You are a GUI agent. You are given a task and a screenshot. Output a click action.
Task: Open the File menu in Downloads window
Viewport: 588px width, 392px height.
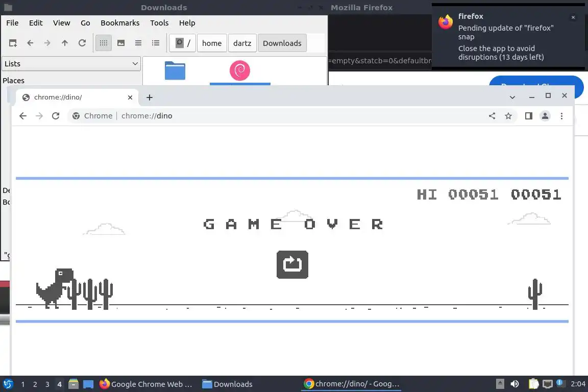click(x=12, y=23)
